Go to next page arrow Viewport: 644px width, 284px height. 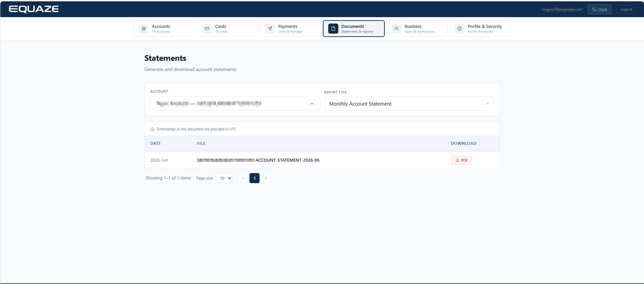pos(266,178)
